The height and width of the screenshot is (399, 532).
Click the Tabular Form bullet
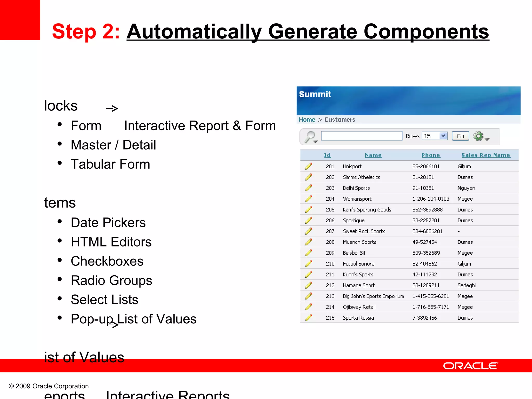[110, 164]
